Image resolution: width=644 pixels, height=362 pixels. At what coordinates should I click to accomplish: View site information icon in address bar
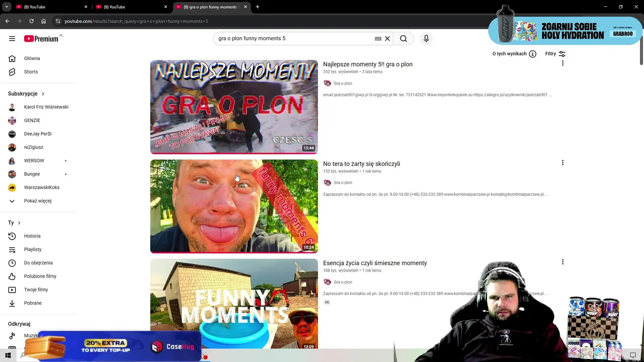tap(58, 21)
